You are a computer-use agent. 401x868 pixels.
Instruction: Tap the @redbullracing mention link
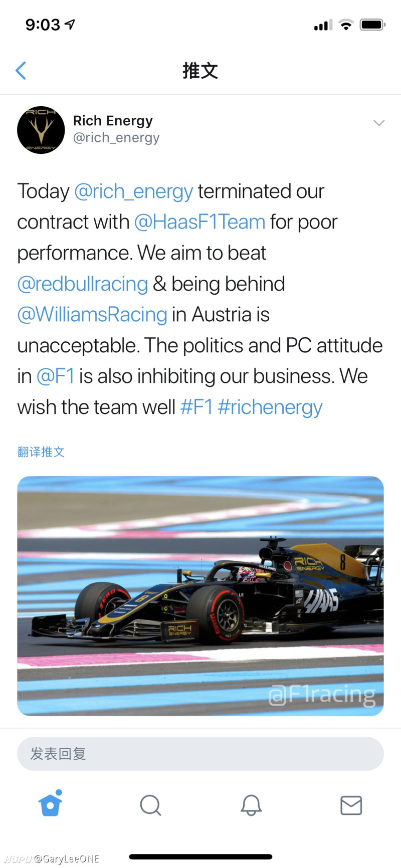click(83, 284)
